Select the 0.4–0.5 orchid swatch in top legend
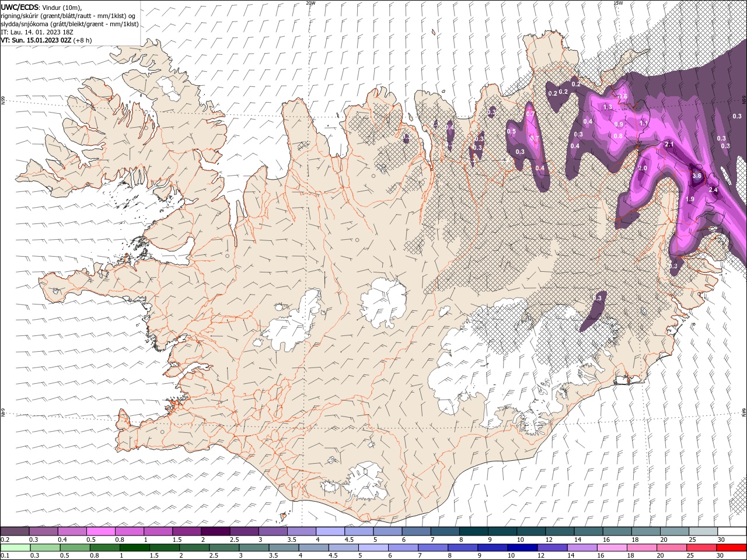This screenshot has height=560, width=747. [72, 531]
